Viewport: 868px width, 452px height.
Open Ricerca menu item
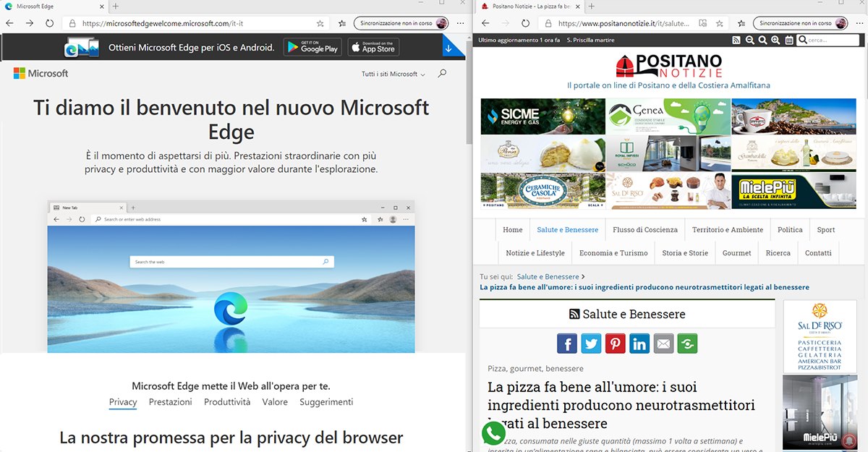pos(778,253)
